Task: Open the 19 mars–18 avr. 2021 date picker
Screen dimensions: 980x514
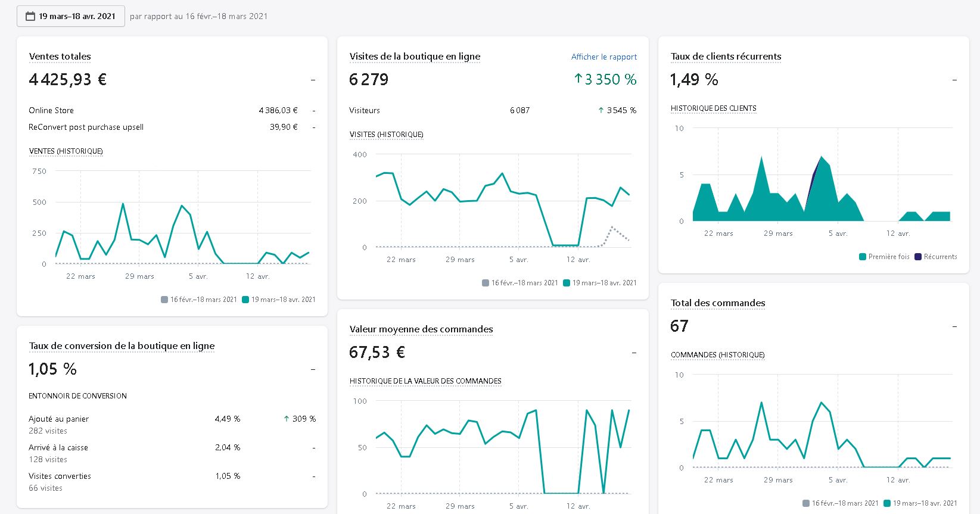Action: pyautogui.click(x=71, y=16)
